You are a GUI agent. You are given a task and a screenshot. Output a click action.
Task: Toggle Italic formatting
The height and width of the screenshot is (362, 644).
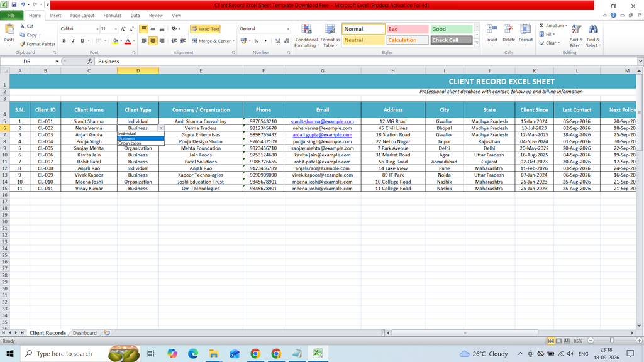pos(73,41)
